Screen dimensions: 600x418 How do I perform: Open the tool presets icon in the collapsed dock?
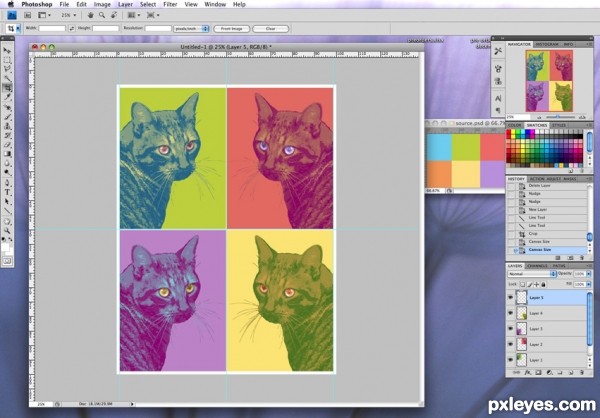[498, 51]
